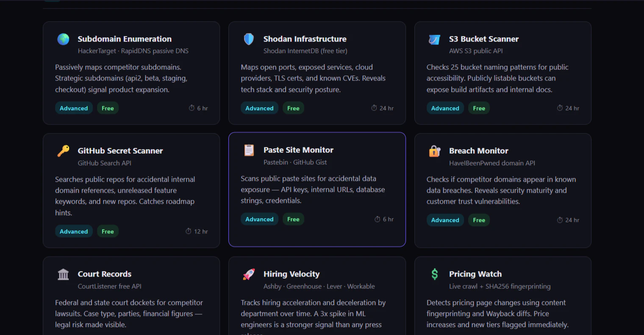The width and height of the screenshot is (644, 335).
Task: Open the Subdomain Enumeration card title
Action: [125, 39]
